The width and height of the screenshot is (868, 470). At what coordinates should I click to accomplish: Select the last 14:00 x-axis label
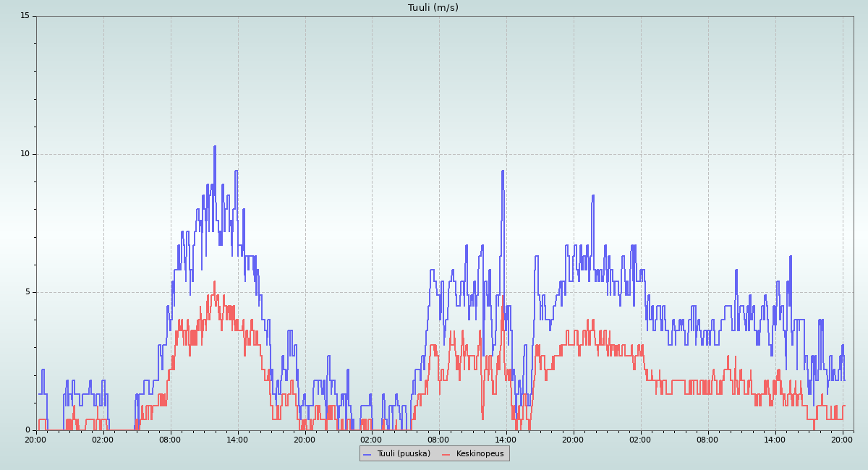tap(775, 439)
